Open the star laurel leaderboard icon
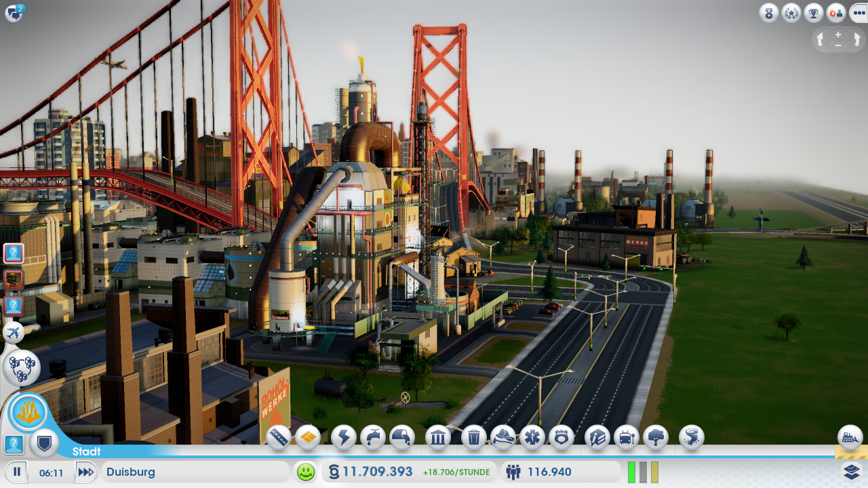This screenshot has height=488, width=868. pos(791,13)
